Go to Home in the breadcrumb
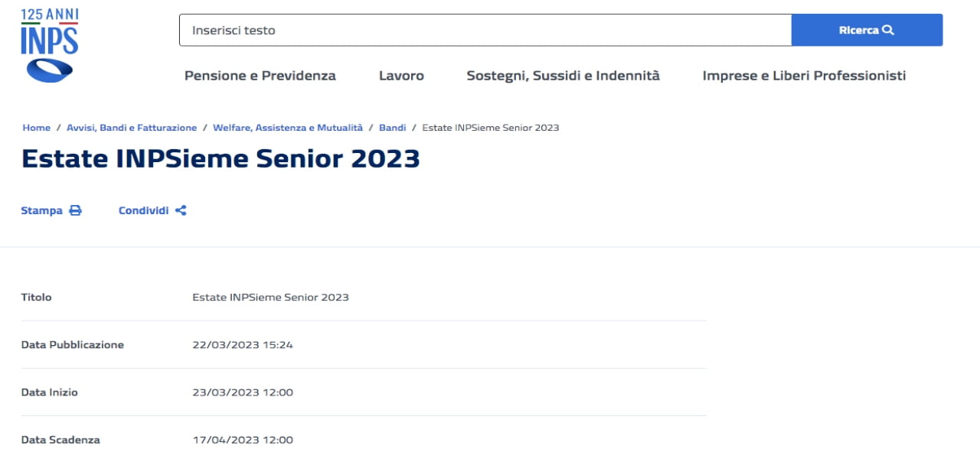Screen dimensions: 980x459 click(x=37, y=128)
